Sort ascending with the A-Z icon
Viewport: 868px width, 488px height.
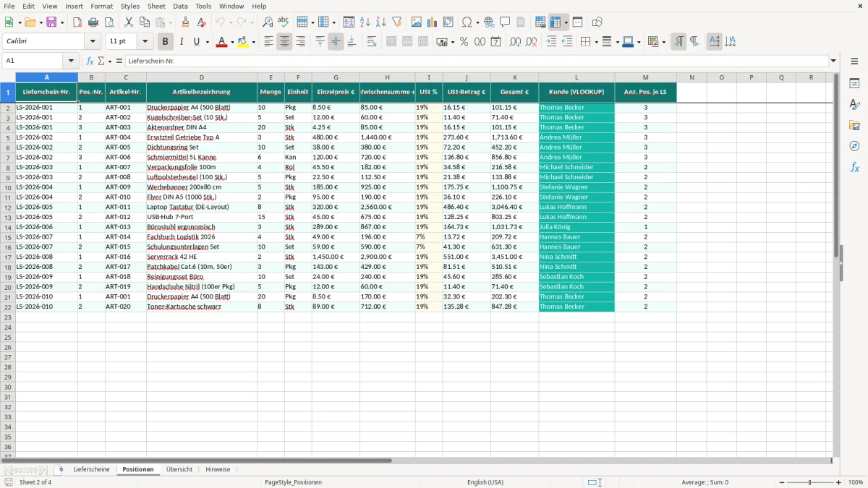(365, 22)
